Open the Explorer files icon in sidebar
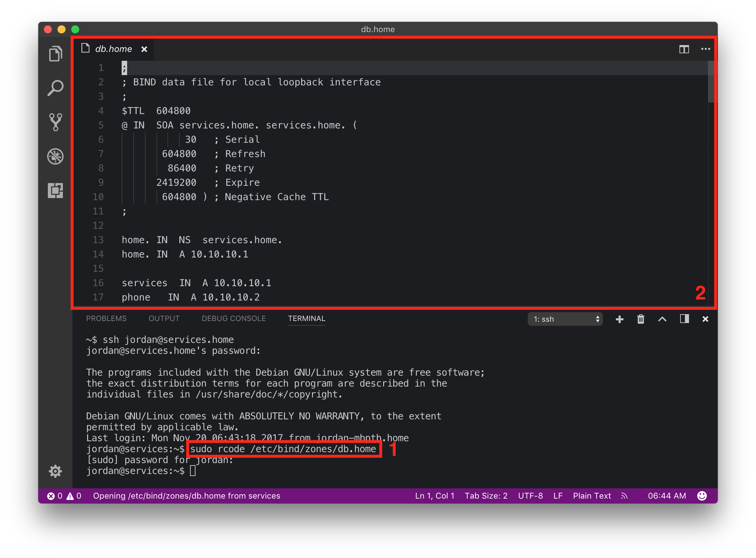This screenshot has height=558, width=756. click(55, 54)
